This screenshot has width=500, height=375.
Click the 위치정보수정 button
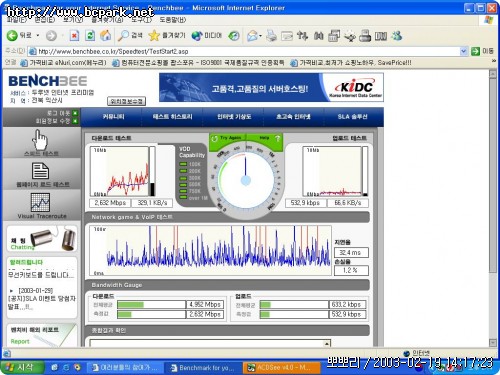(x=126, y=101)
